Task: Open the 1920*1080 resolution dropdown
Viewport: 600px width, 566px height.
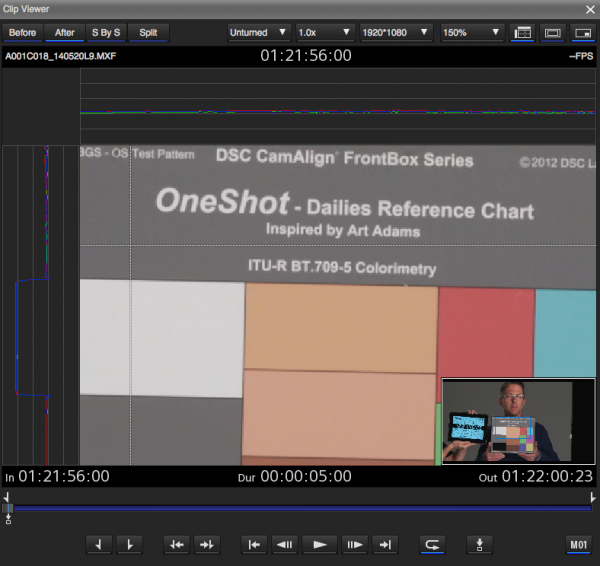Action: point(396,33)
